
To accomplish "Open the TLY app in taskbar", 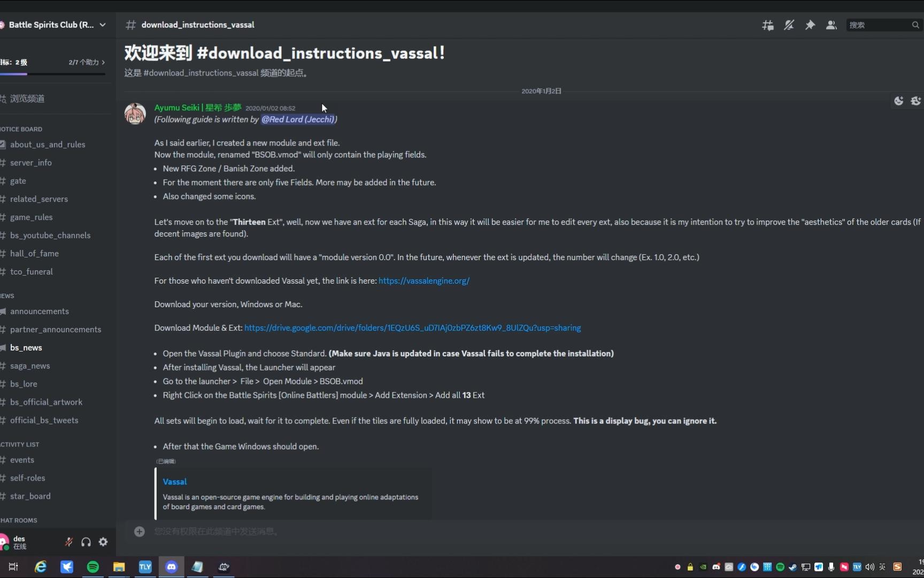I will [x=145, y=567].
